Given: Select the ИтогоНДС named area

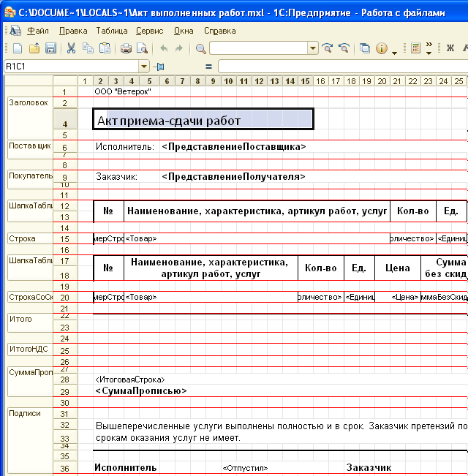Looking at the screenshot, I should pyautogui.click(x=30, y=349).
